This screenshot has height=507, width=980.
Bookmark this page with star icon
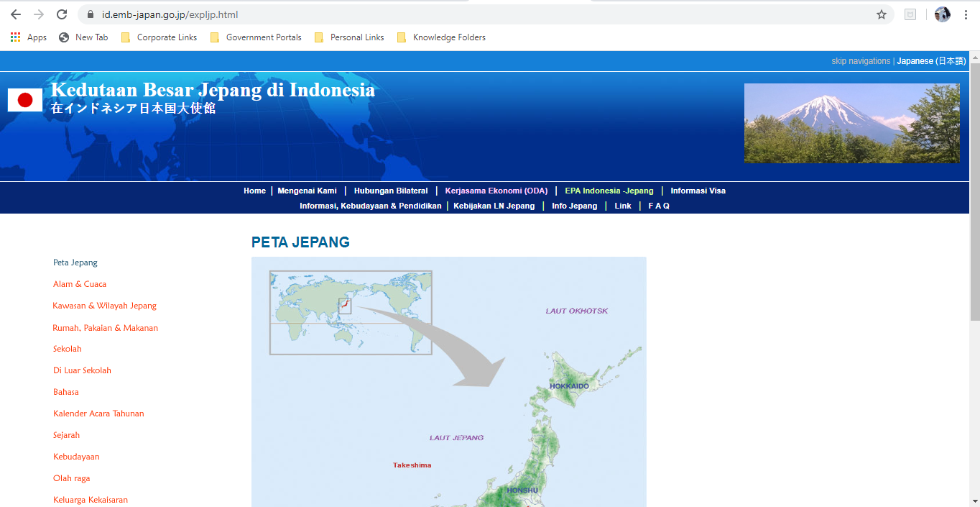click(882, 14)
